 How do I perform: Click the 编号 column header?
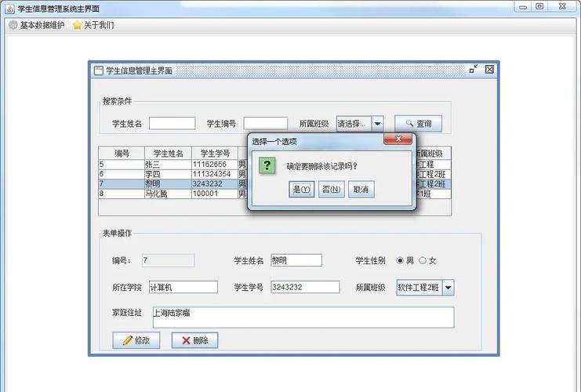(x=122, y=154)
